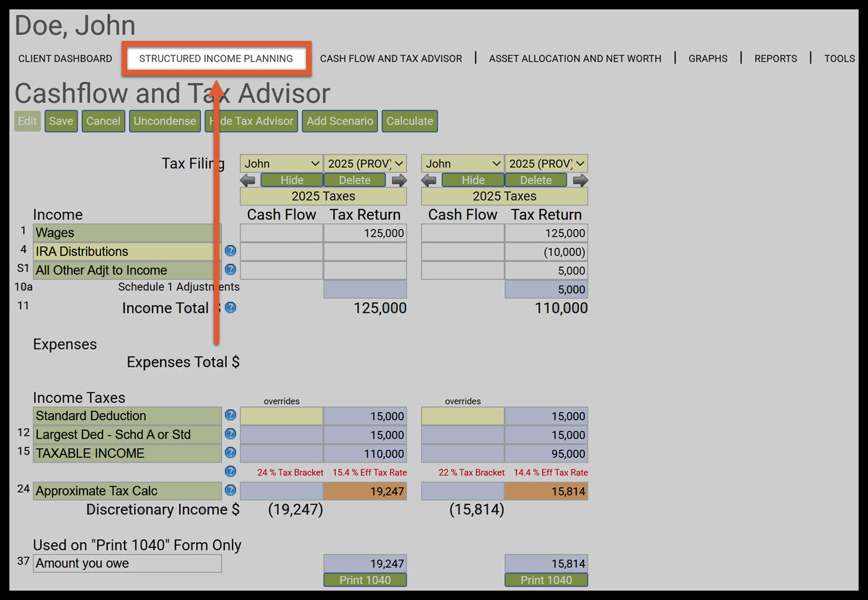This screenshot has width=868, height=600.
Task: Click second scenario tax calc value 15,814
Action: (546, 492)
